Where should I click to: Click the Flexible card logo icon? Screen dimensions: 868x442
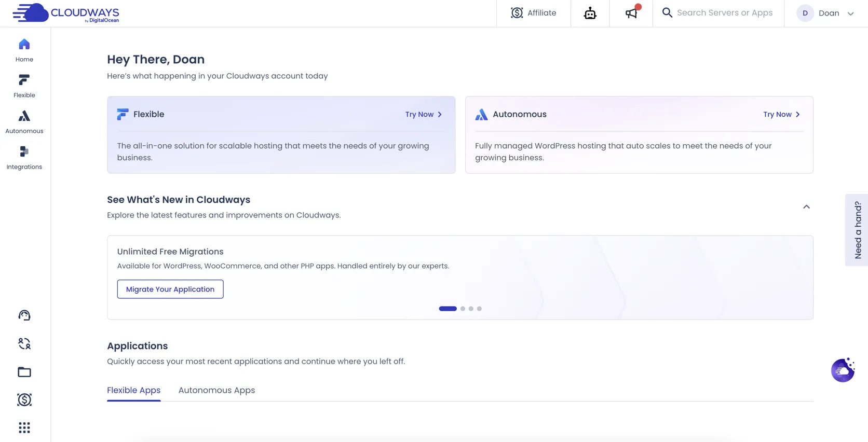123,114
